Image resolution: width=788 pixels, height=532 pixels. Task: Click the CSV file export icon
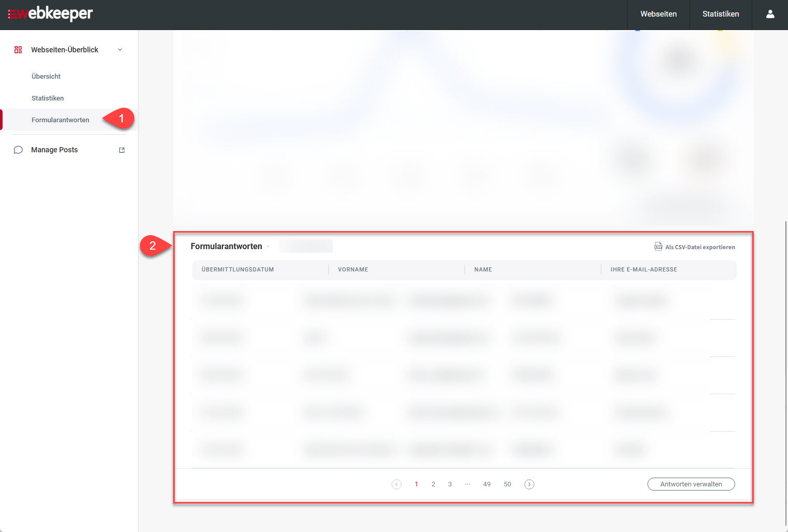click(658, 247)
